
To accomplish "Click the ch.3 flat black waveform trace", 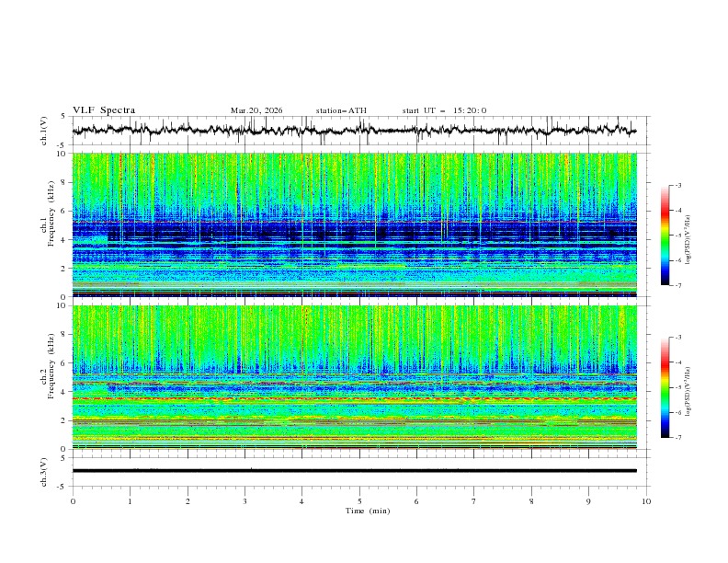I will click(355, 471).
